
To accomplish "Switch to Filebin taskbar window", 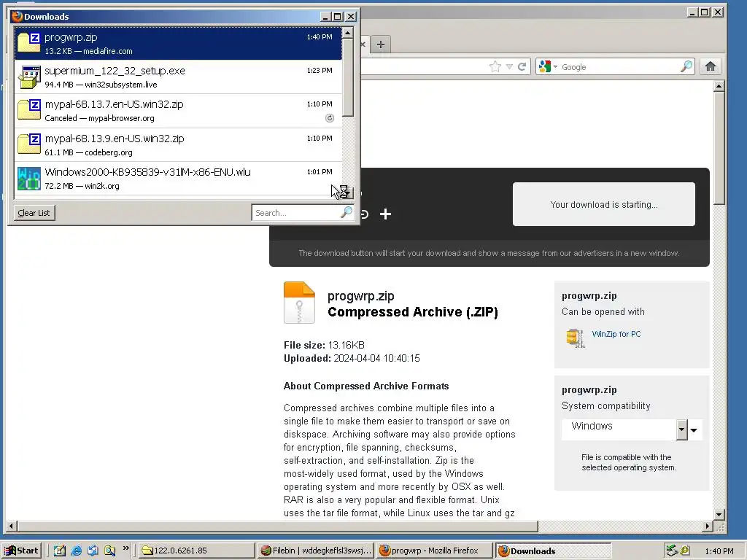I will (x=315, y=551).
